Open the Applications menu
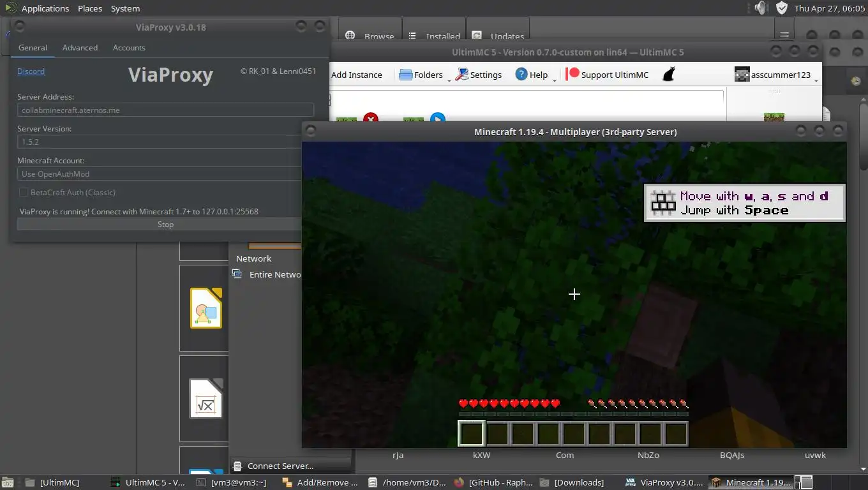The height and width of the screenshot is (490, 868). 45,8
